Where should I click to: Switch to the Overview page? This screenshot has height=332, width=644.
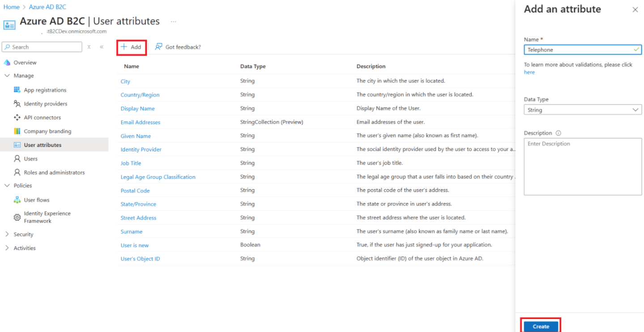click(25, 62)
